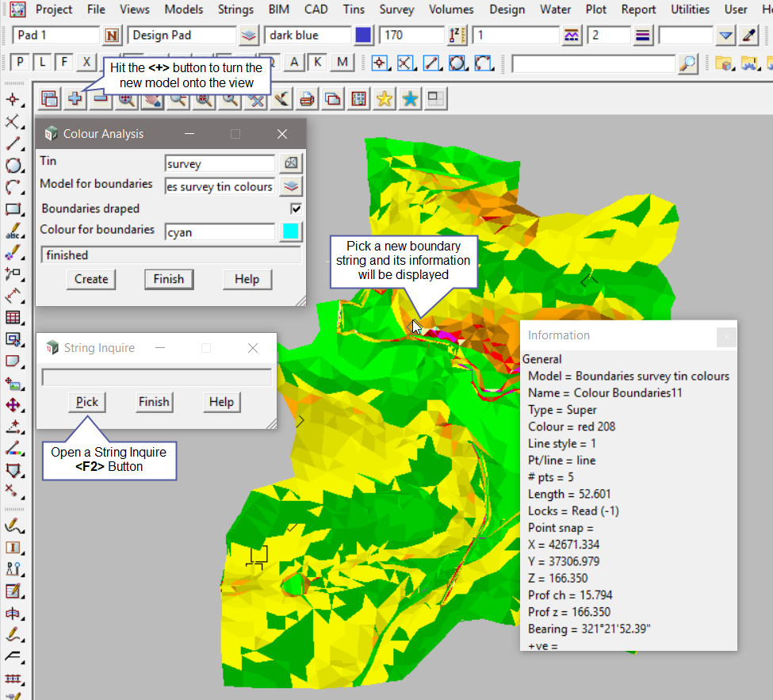Open the blue triangle dropdown in top toolbar
The width and height of the screenshot is (773, 700).
pyautogui.click(x=725, y=36)
